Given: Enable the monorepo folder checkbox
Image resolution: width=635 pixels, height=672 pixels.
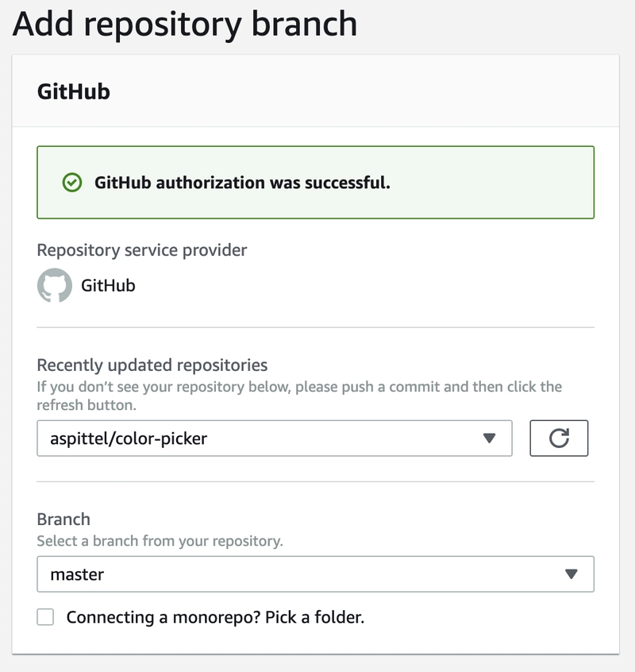Looking at the screenshot, I should click(45, 617).
